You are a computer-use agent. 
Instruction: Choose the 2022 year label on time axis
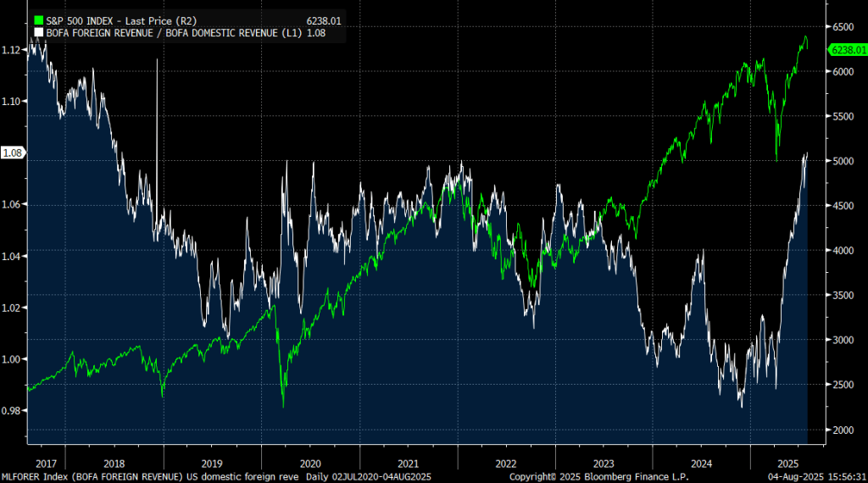tap(506, 464)
